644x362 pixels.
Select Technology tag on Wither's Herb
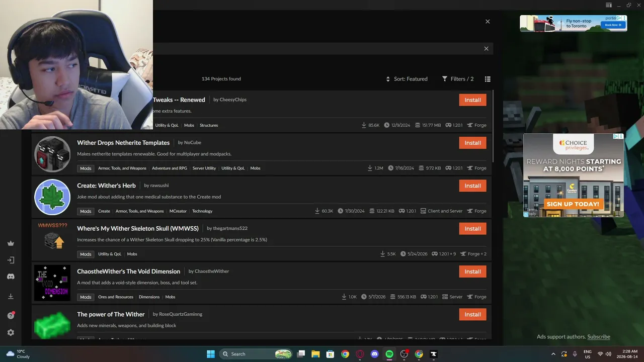[202, 211]
